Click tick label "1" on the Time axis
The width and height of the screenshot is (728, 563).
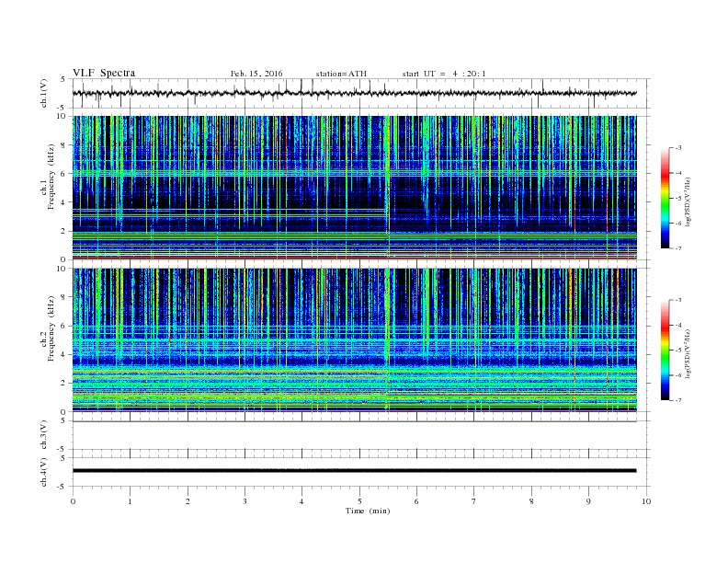point(131,501)
